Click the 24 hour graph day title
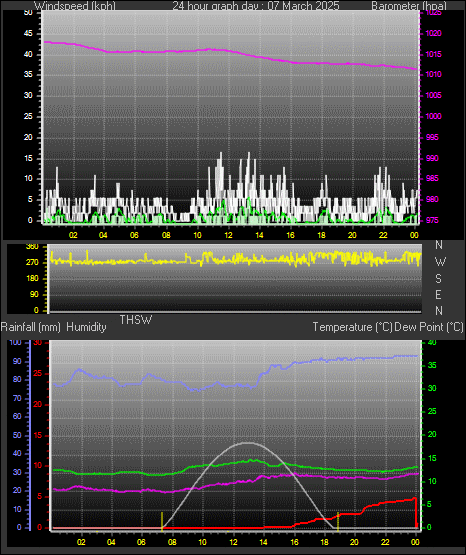 [x=256, y=6]
